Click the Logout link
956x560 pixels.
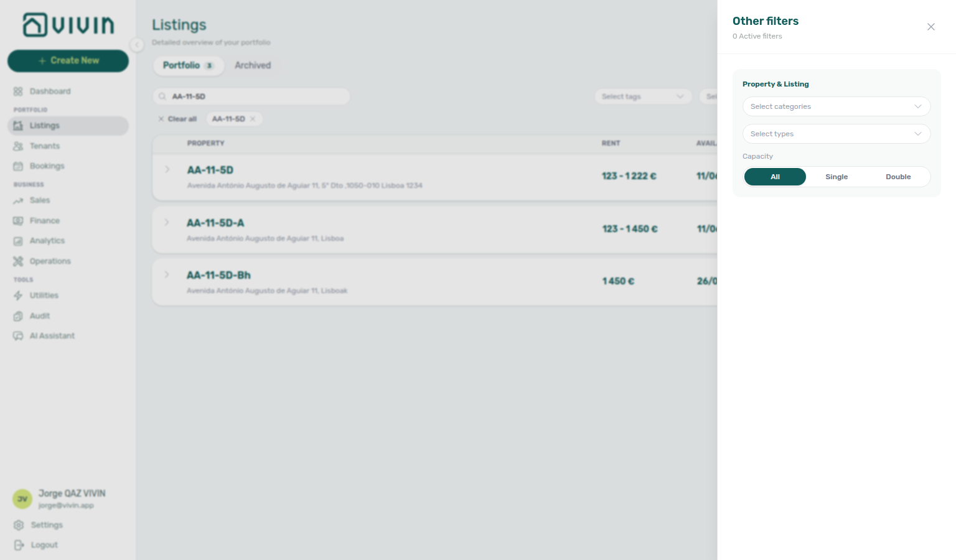(44, 545)
